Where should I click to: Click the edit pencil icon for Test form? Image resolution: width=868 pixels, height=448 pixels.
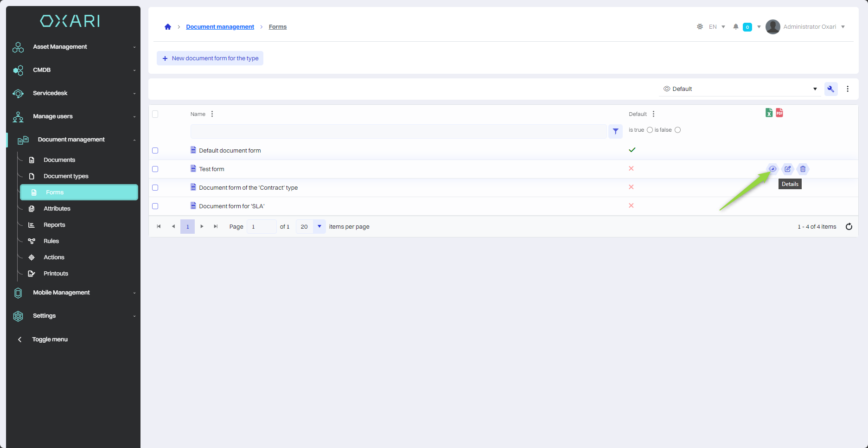pyautogui.click(x=788, y=169)
